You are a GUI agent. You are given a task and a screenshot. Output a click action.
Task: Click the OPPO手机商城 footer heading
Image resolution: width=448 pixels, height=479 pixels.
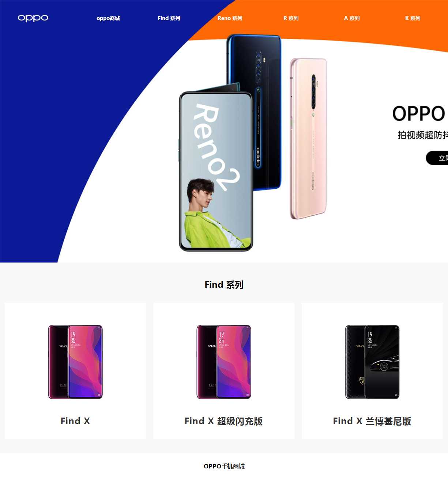(224, 466)
